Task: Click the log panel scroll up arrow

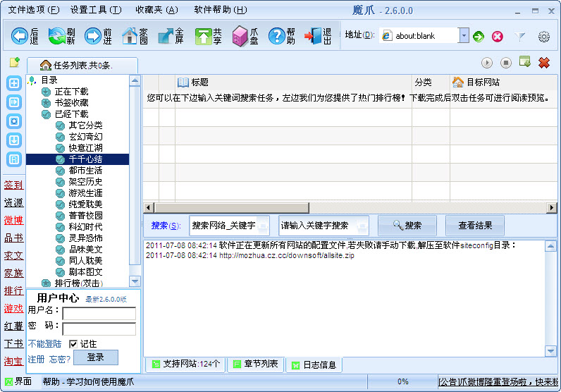Action: 550,246
